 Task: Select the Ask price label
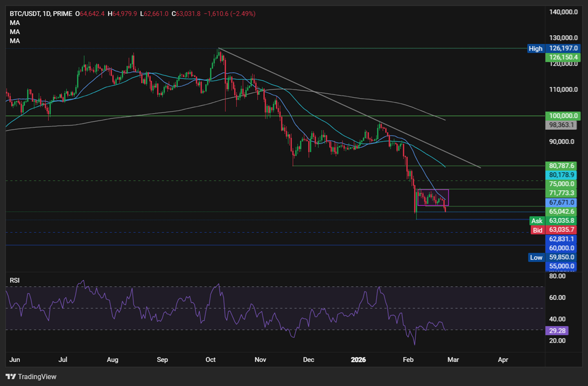(537, 221)
